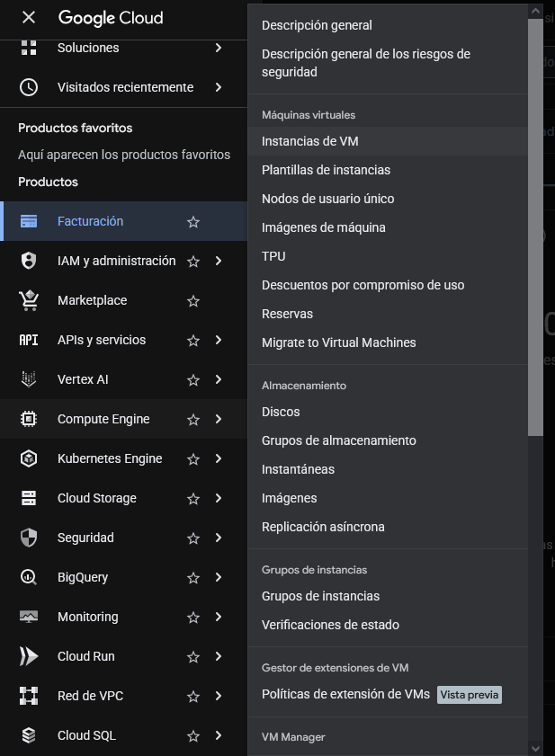Image resolution: width=555 pixels, height=756 pixels.
Task: Pin Facturación with its star
Action: [193, 222]
